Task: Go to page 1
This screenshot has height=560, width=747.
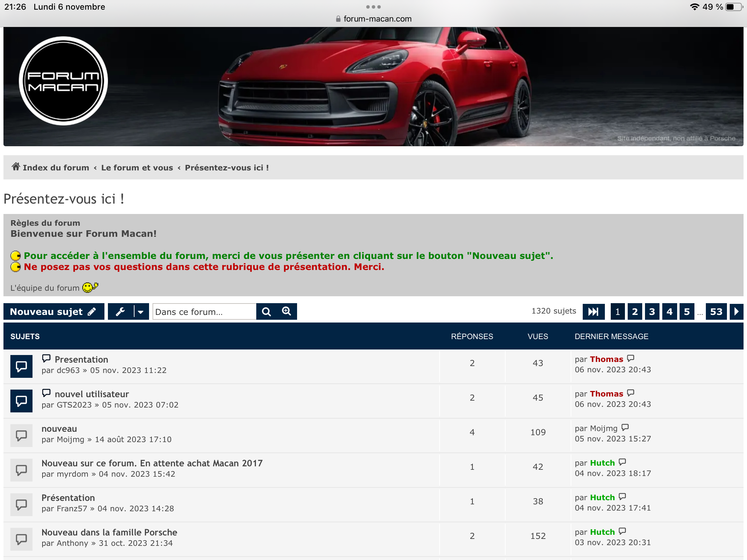Action: point(618,312)
